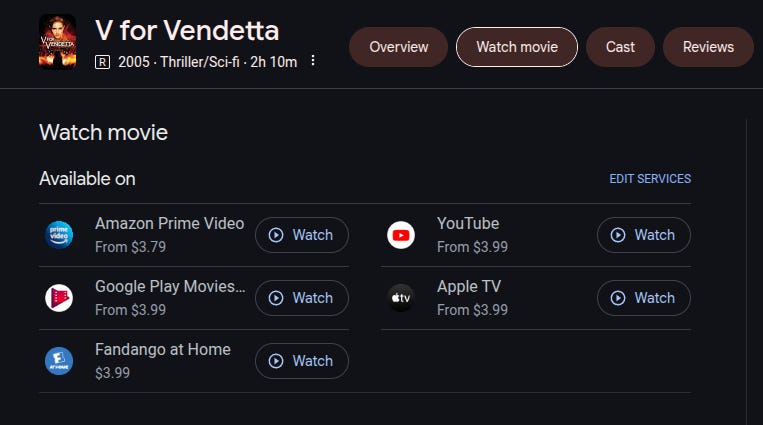Viewport: 763px width, 425px height.
Task: Click the V for Vendetta poster thumbnail
Action: coord(57,42)
